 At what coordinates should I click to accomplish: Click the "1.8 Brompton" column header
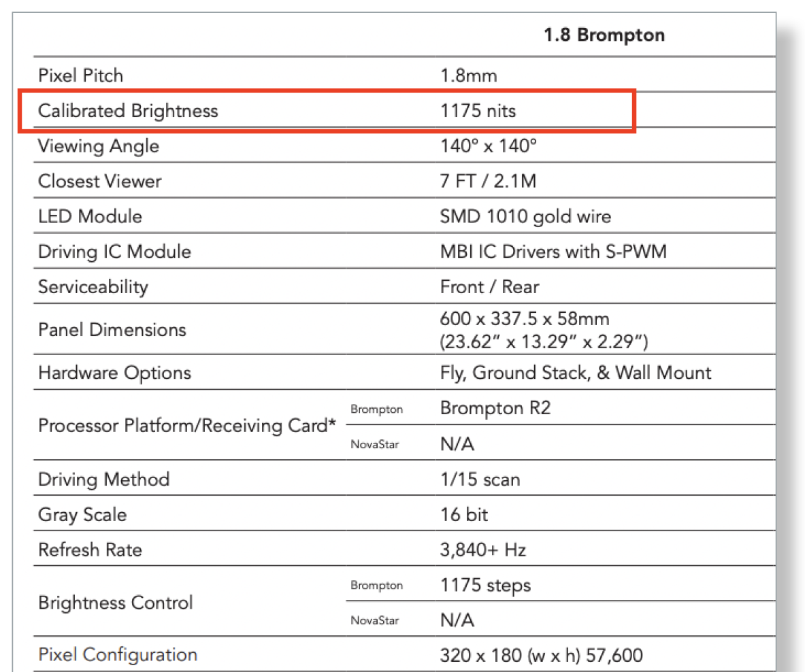[x=604, y=35]
